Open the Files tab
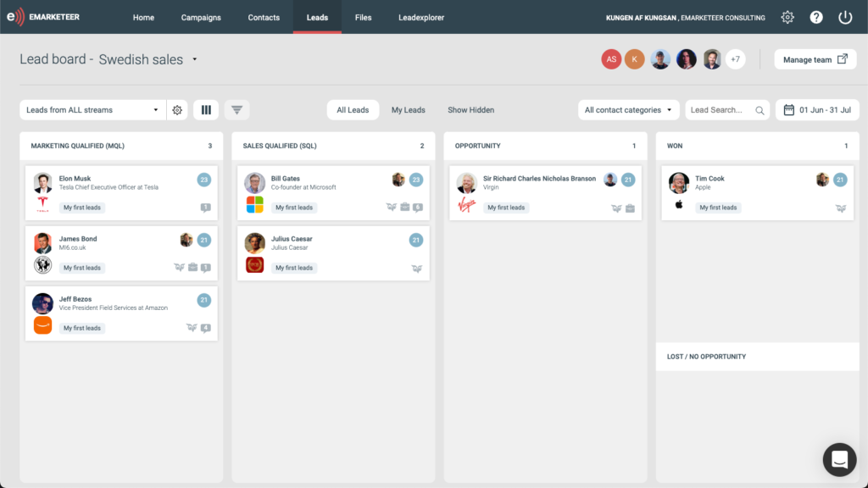Screen dimensions: 868x488 click(363, 17)
